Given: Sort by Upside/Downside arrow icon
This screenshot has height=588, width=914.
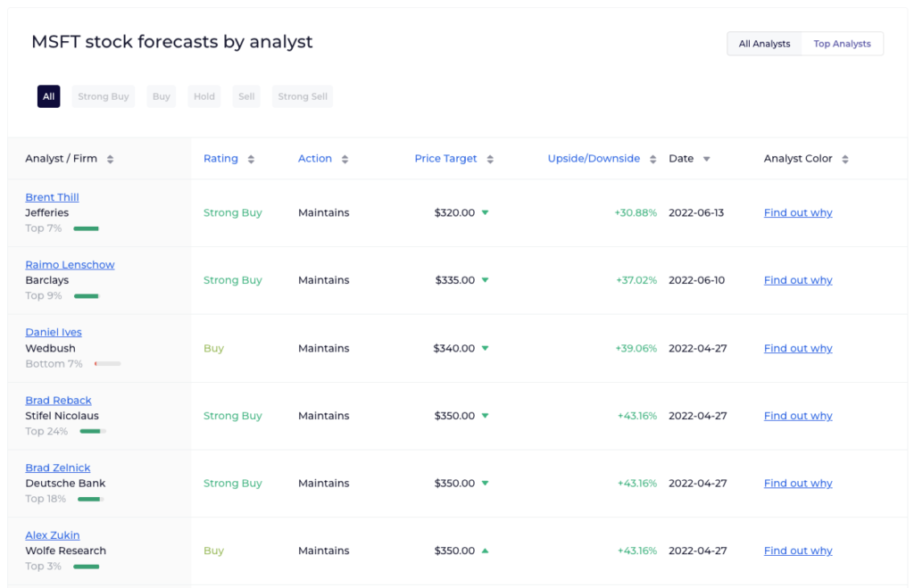Looking at the screenshot, I should [653, 160].
